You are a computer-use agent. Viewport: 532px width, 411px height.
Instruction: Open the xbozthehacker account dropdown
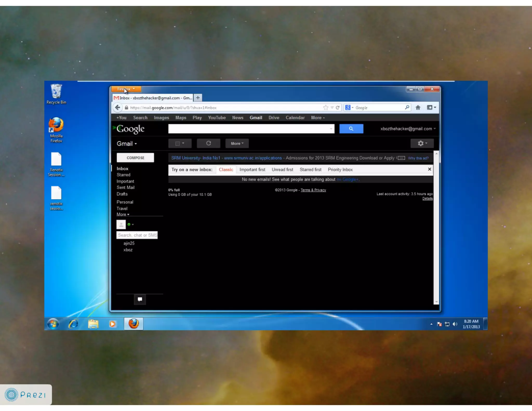coord(408,129)
